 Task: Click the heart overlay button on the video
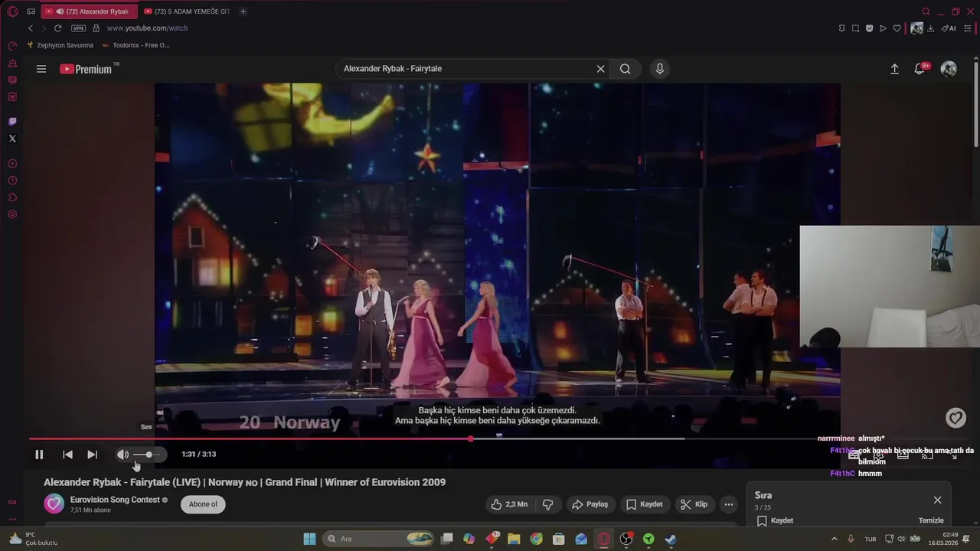pos(955,418)
